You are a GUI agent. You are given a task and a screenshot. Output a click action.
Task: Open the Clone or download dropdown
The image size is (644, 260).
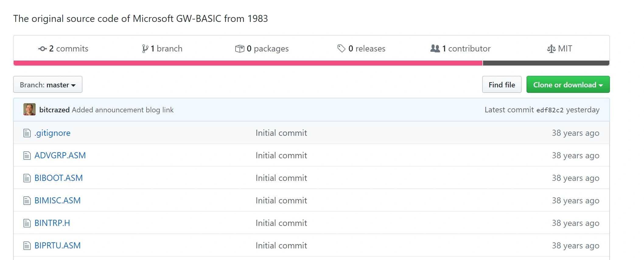point(568,84)
